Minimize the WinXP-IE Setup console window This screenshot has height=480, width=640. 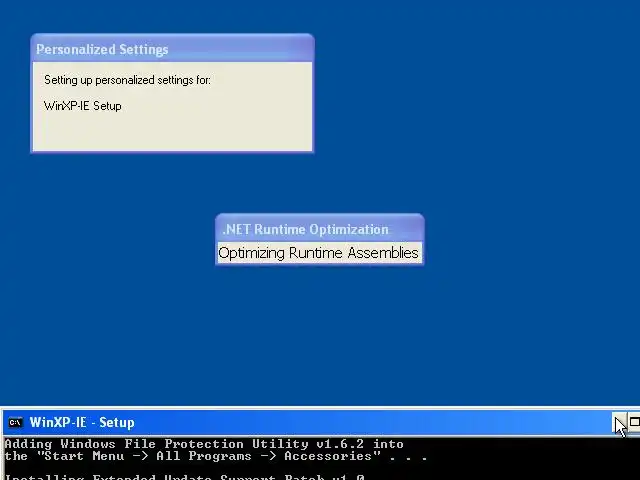(619, 422)
